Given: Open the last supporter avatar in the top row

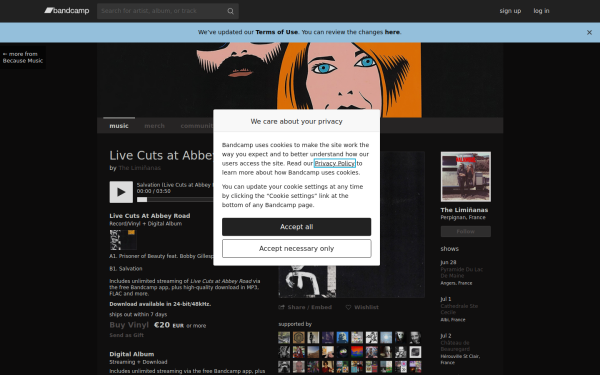Looking at the screenshot, I should click(415, 338).
